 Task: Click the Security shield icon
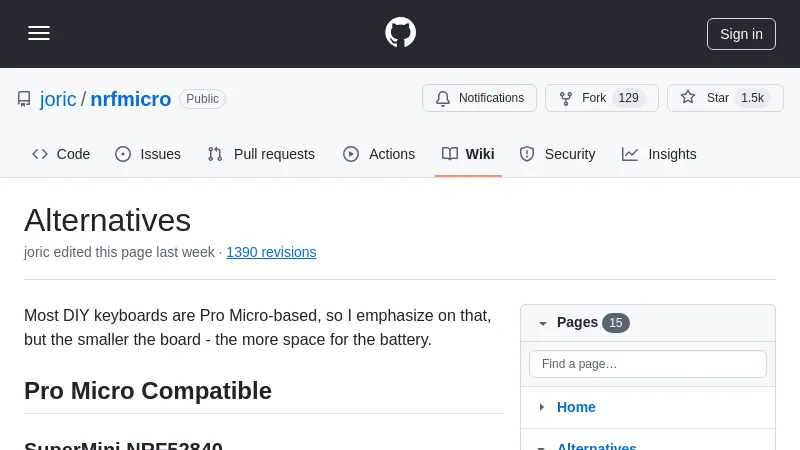coord(527,154)
